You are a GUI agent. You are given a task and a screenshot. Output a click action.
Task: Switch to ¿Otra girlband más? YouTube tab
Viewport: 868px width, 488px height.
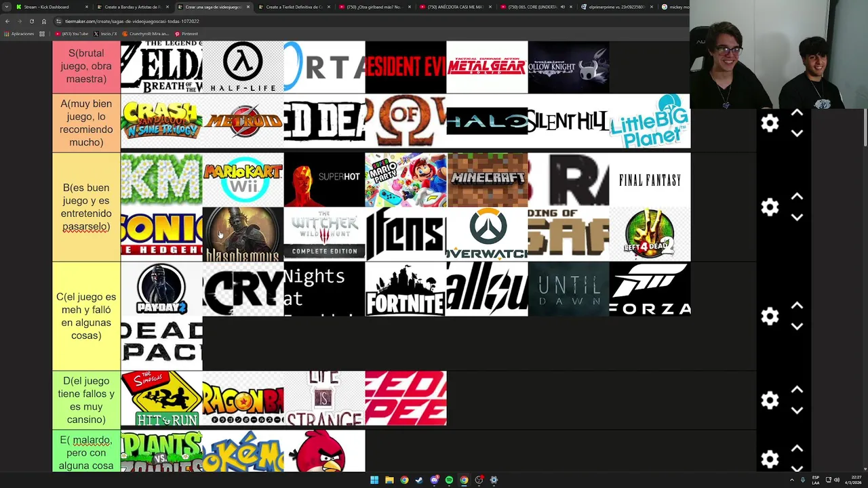click(374, 7)
